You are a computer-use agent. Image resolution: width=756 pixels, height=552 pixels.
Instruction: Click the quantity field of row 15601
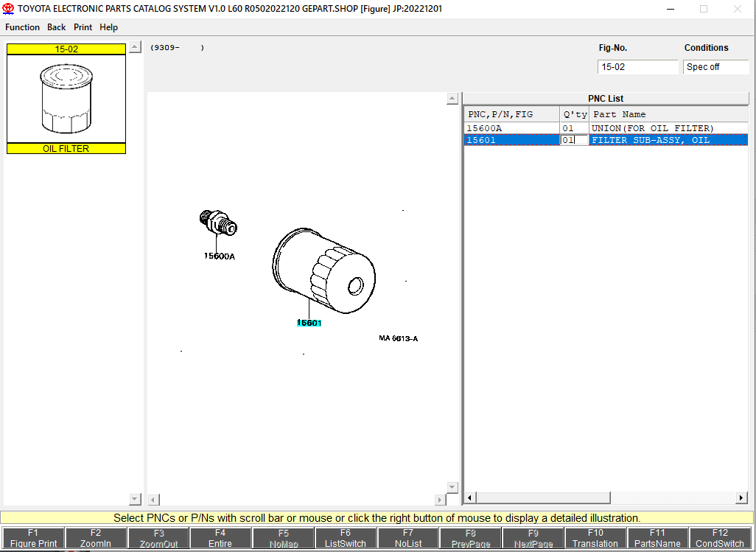pos(574,140)
